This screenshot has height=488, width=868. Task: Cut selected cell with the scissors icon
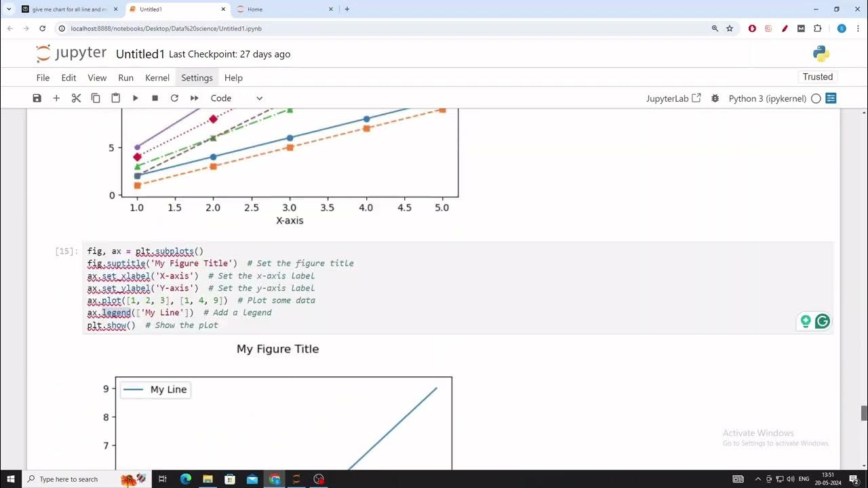(x=76, y=98)
